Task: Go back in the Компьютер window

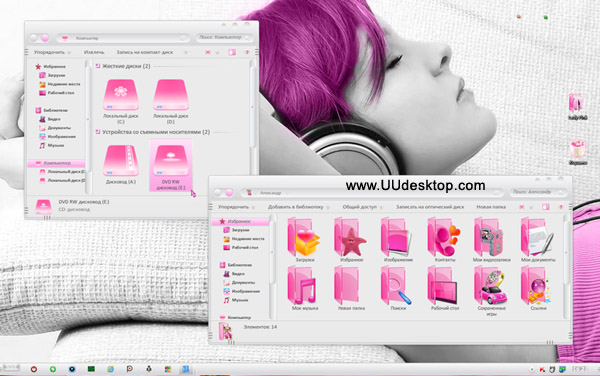Action: click(34, 38)
